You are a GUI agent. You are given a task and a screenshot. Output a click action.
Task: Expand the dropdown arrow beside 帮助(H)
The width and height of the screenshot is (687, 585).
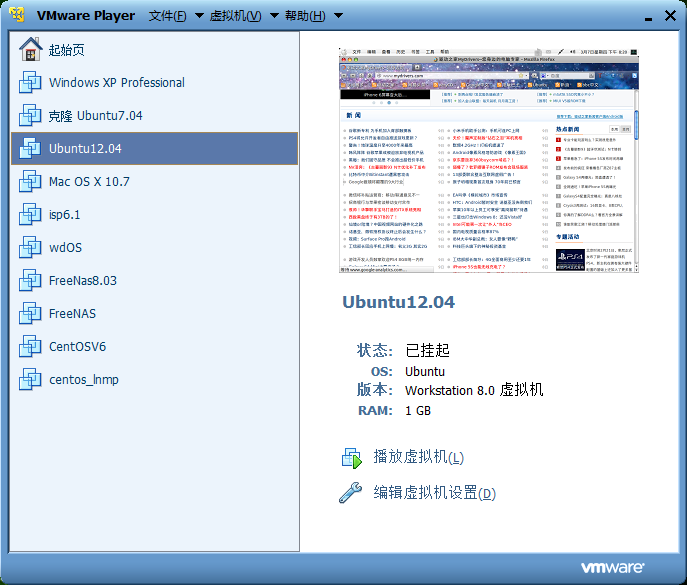338,16
